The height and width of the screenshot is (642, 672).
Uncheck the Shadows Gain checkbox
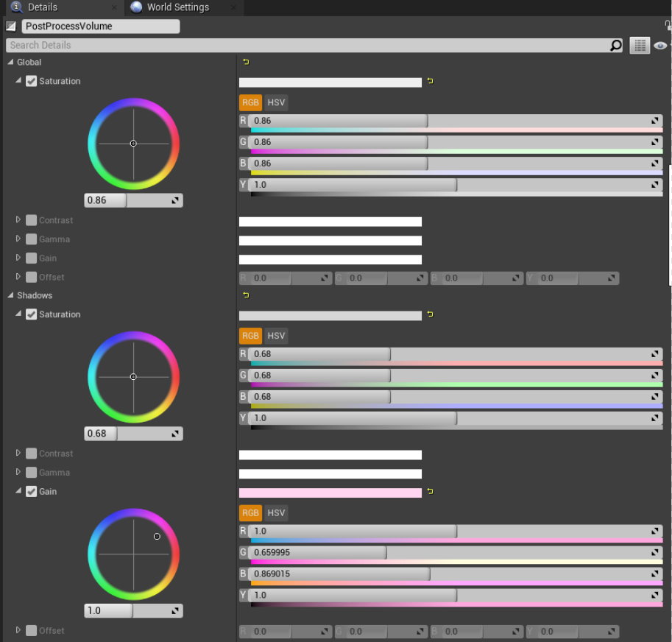(x=32, y=491)
